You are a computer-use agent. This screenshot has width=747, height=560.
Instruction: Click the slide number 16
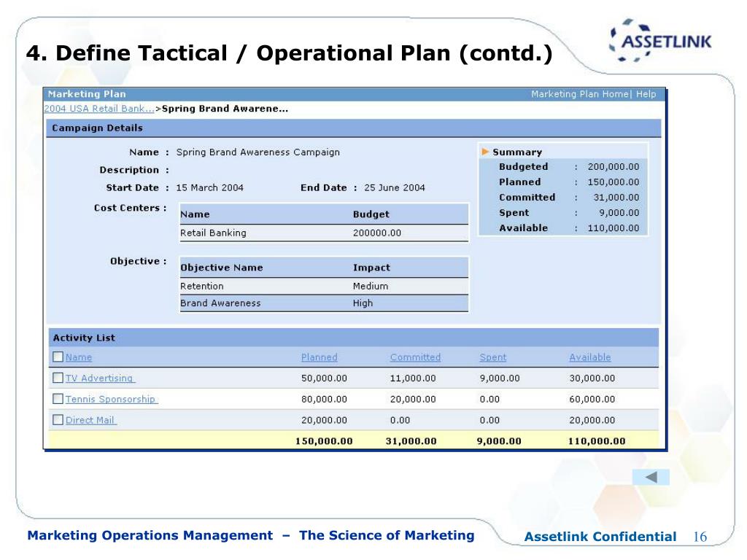700,537
